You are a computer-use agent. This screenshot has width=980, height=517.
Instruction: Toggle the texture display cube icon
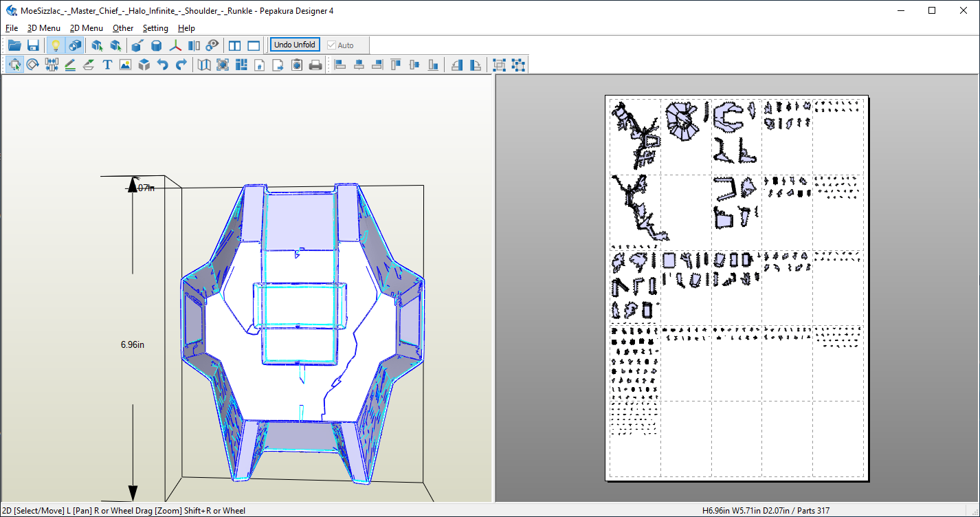pos(74,45)
